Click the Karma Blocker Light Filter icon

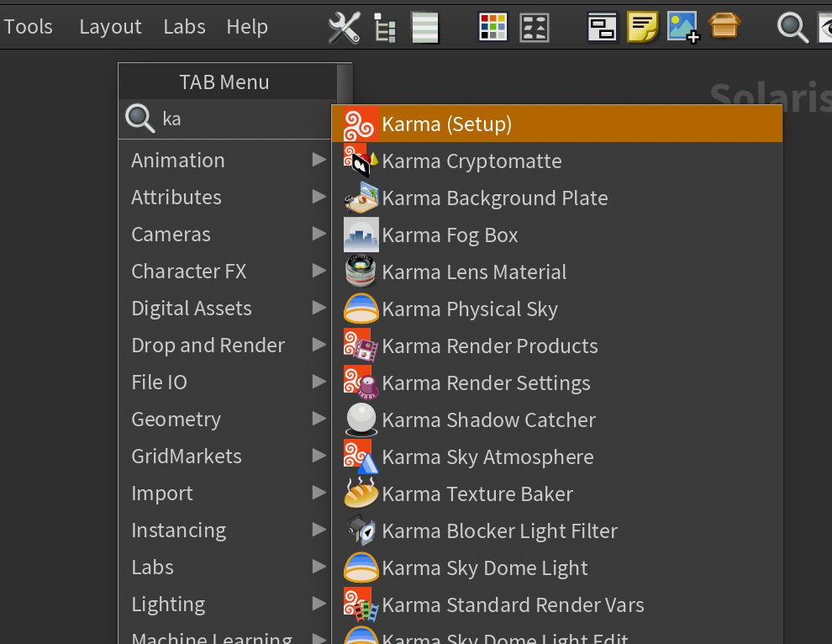(x=361, y=531)
